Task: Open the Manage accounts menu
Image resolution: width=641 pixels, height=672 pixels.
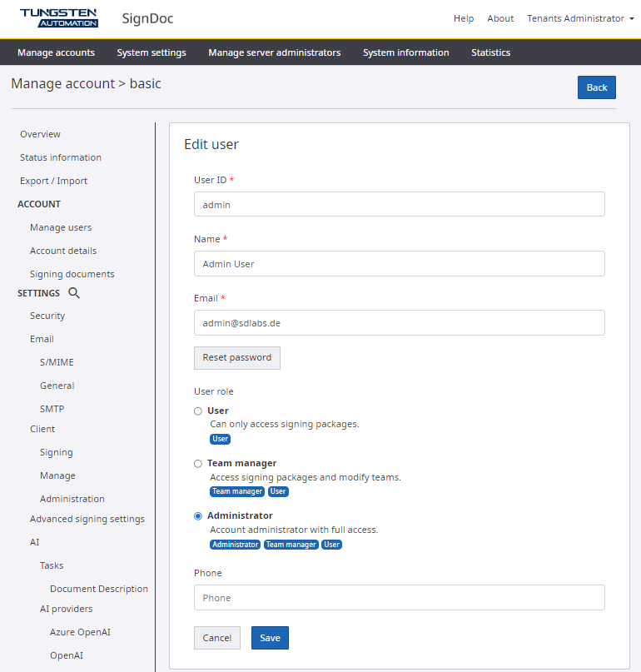Action: (x=56, y=52)
